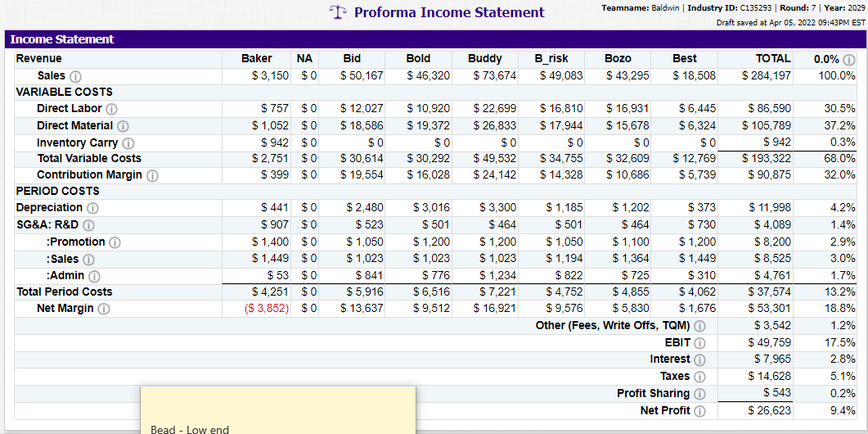Click the PERIOD COSTS section label
This screenshot has width=868, height=434.
[57, 192]
